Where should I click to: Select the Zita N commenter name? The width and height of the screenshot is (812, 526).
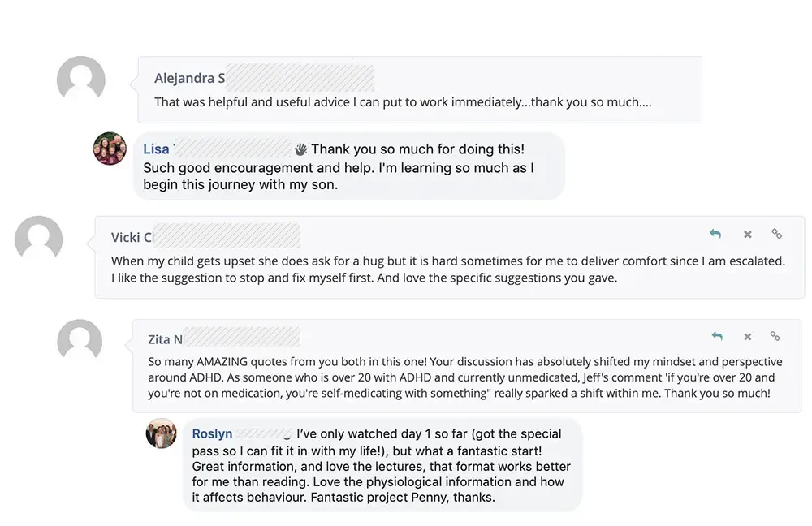[x=165, y=339]
